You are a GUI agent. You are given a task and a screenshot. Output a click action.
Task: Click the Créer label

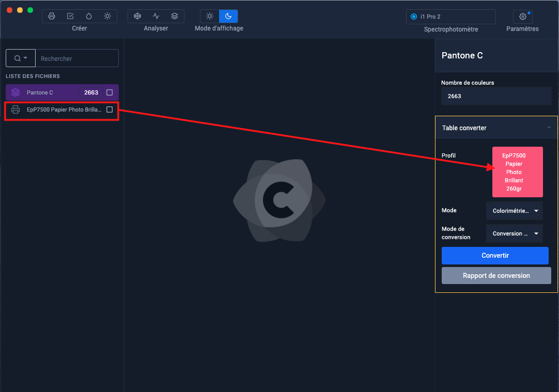pos(79,28)
